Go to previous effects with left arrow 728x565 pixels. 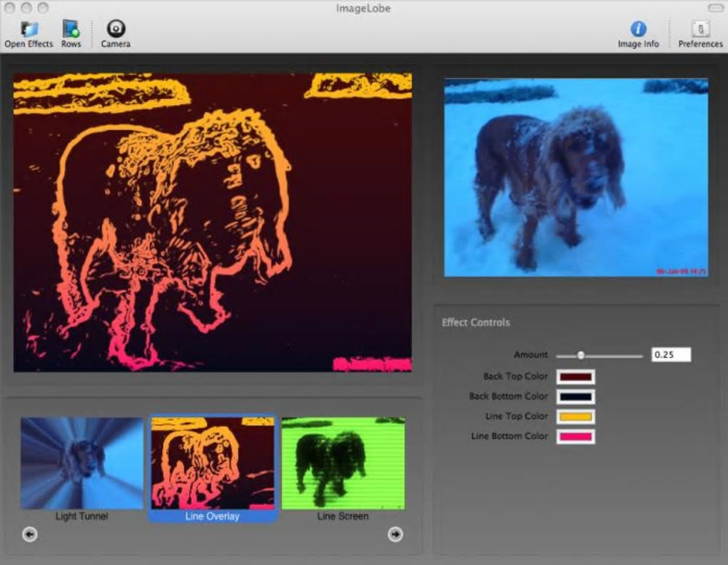[29, 534]
